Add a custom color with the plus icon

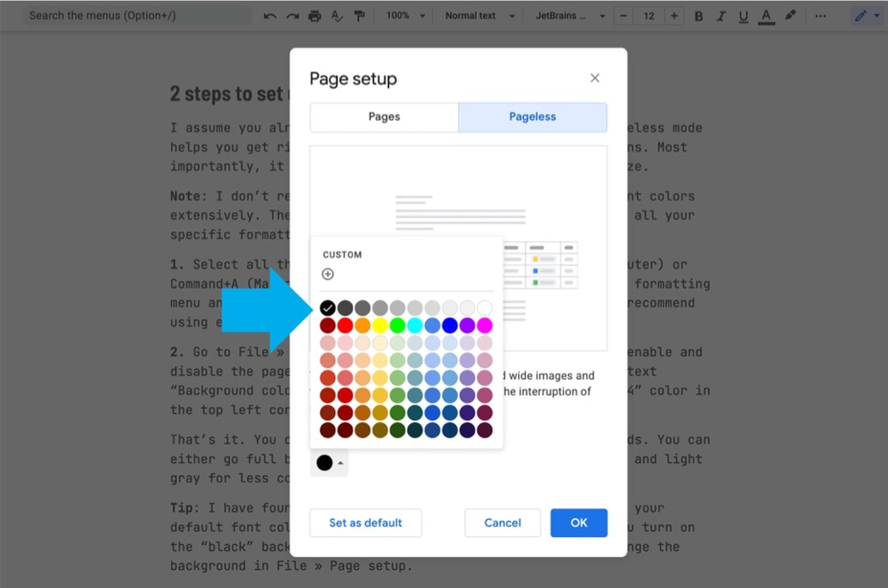tap(329, 274)
